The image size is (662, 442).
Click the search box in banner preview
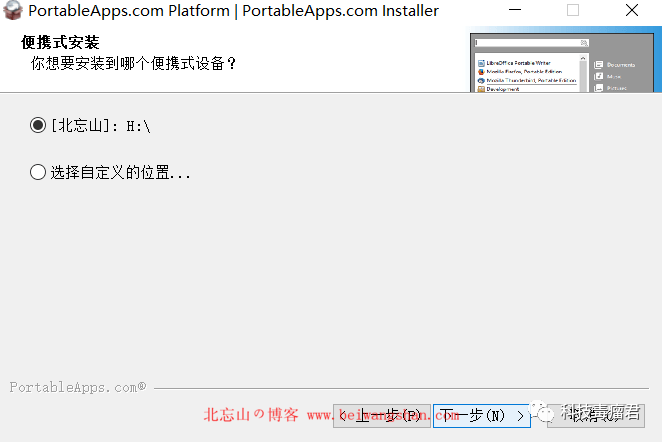point(527,43)
